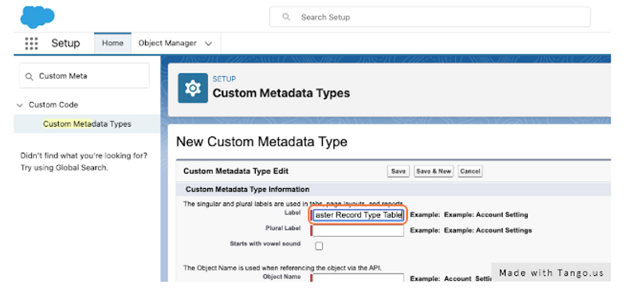Focus the Label input field
The height and width of the screenshot is (291, 644).
[358, 215]
